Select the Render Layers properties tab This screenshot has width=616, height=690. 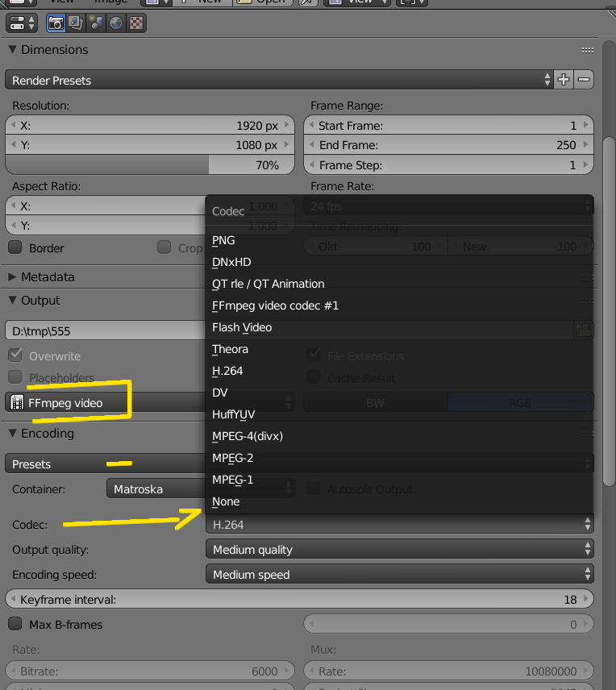click(x=76, y=23)
